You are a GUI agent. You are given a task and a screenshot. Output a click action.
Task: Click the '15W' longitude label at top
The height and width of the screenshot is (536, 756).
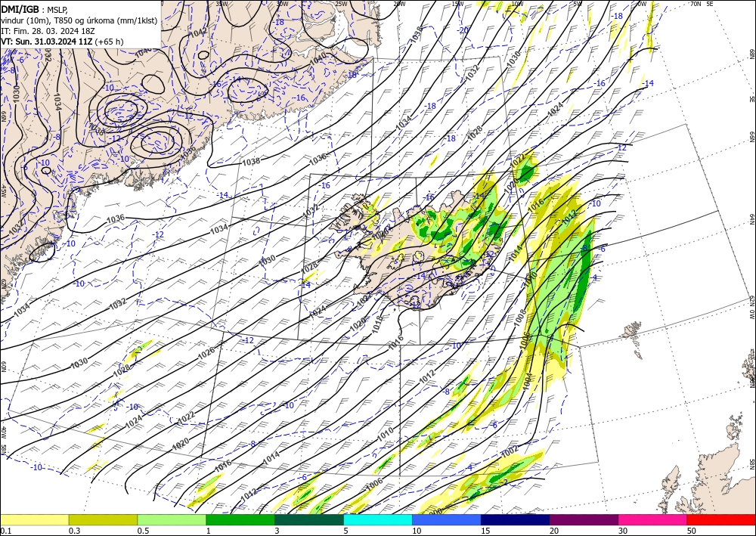[458, 4]
